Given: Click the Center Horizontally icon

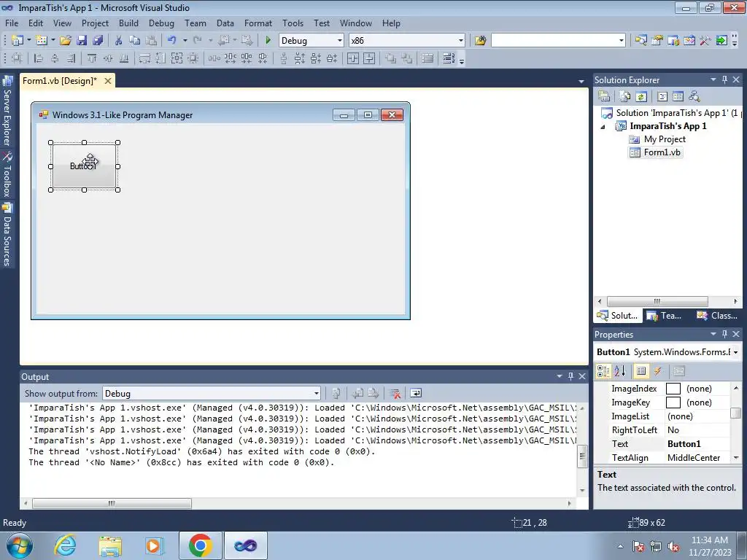Looking at the screenshot, I should point(353,58).
